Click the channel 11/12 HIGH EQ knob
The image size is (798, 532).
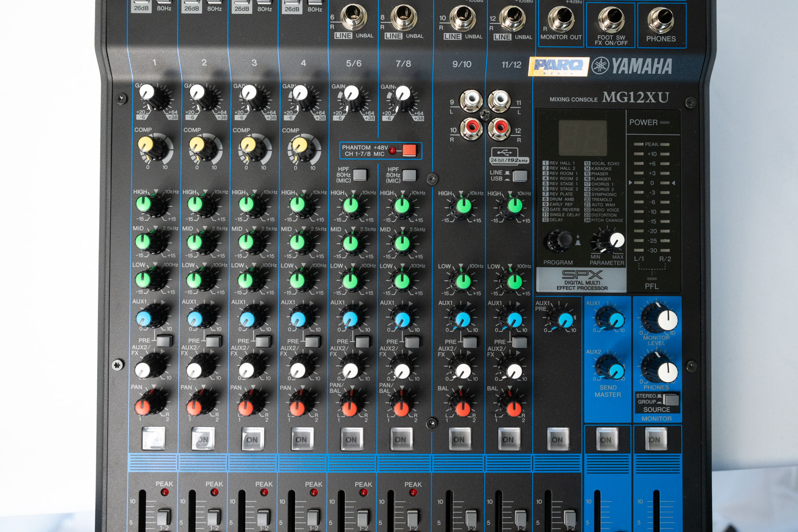tap(513, 207)
